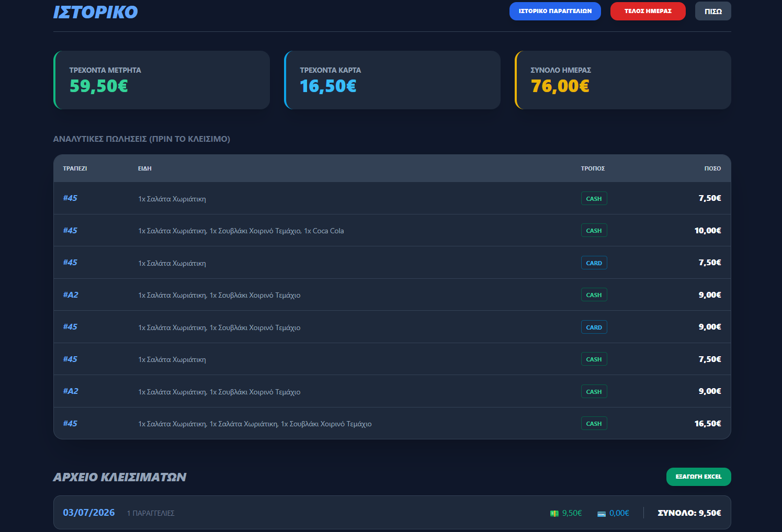The image size is (782, 532).
Task: Click the order text containing Coca Cola
Action: (x=241, y=231)
